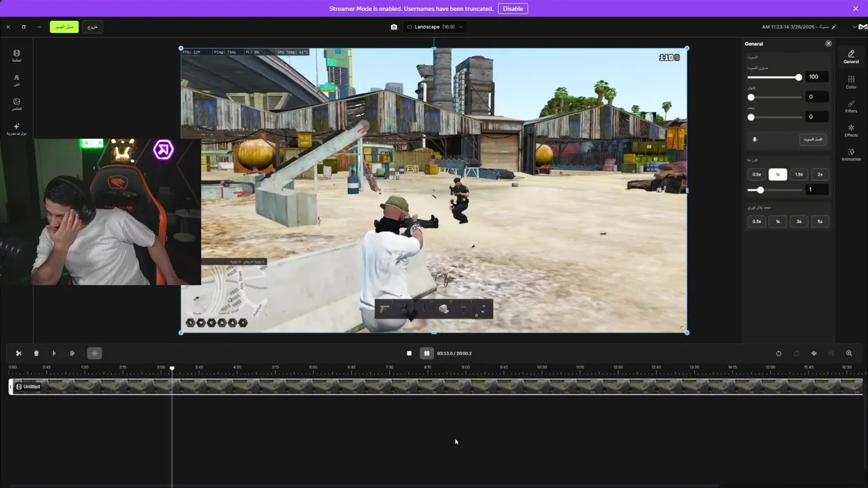Open the Landscape (16:9) aspect ratio dropdown

pos(435,27)
